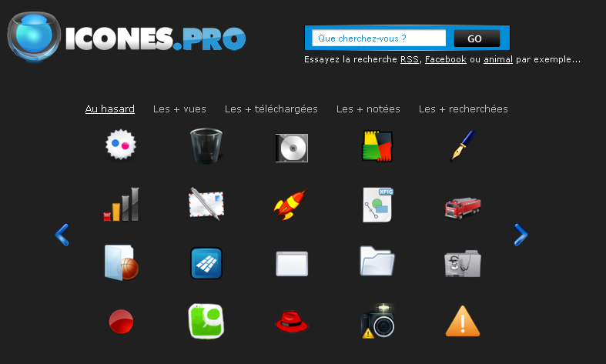Follow the Facebook example search link

446,59
